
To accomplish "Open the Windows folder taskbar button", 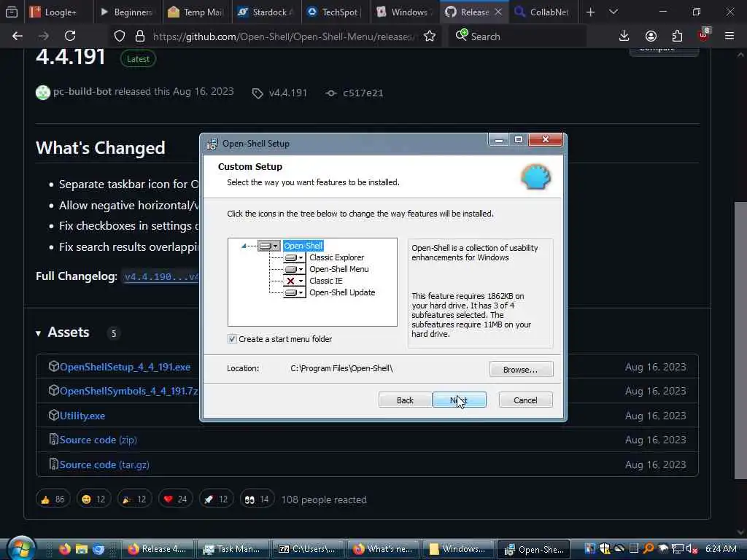I will (x=457, y=549).
